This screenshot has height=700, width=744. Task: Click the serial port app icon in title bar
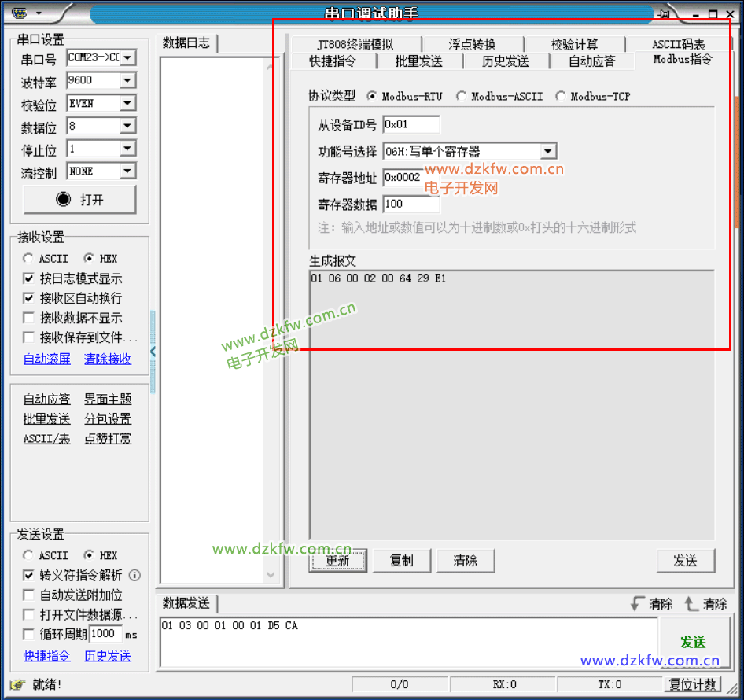pos(20,13)
